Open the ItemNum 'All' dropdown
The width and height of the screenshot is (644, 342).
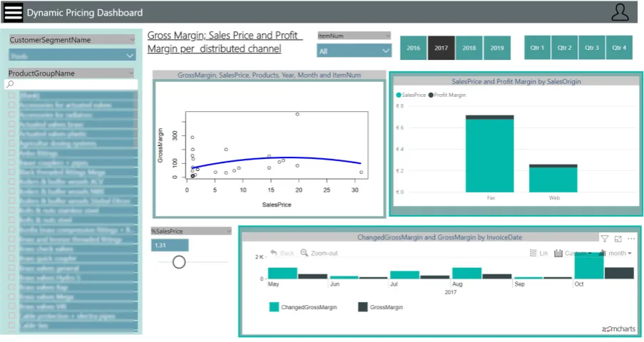354,51
